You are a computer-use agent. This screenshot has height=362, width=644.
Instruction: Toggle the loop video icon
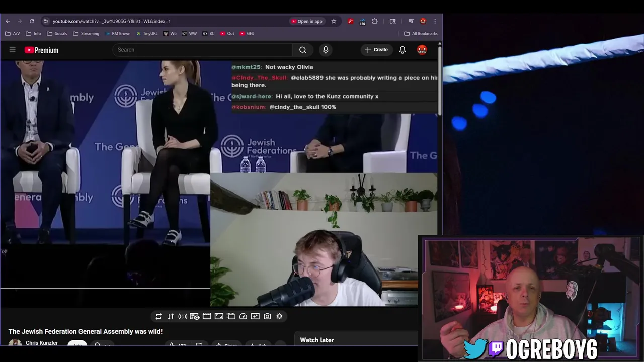[x=158, y=316]
